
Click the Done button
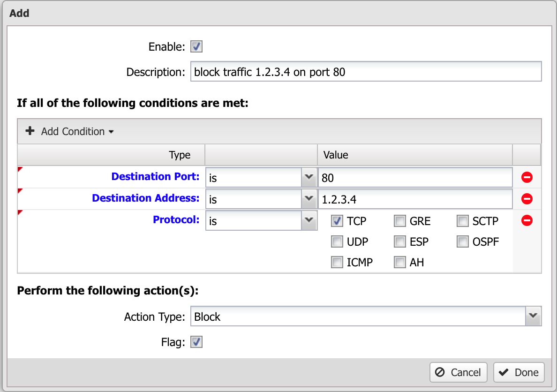pos(519,372)
